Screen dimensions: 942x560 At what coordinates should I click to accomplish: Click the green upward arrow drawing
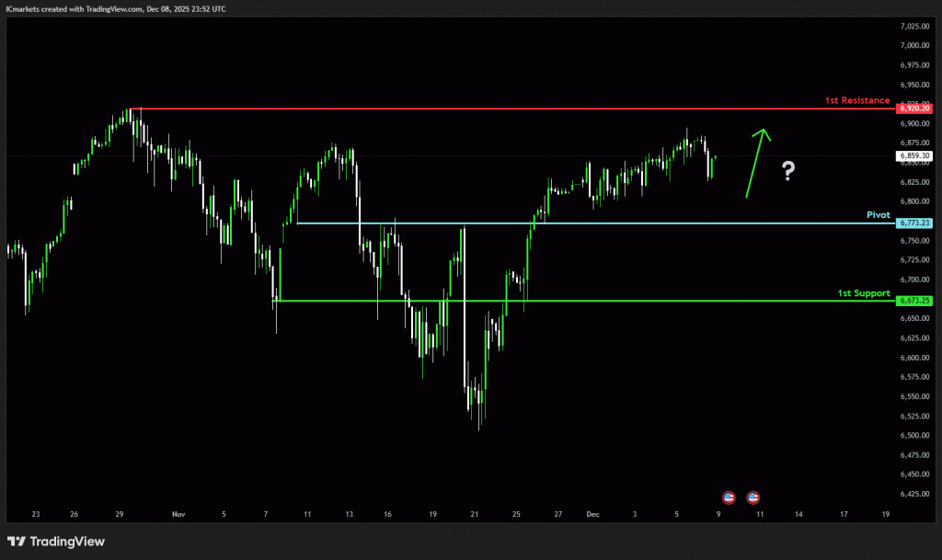[x=757, y=163]
